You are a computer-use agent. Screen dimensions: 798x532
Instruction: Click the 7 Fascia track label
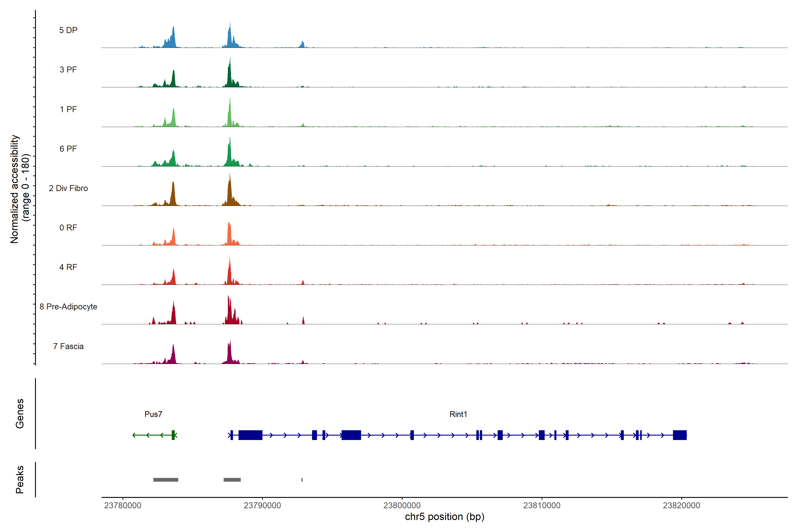pyautogui.click(x=68, y=346)
